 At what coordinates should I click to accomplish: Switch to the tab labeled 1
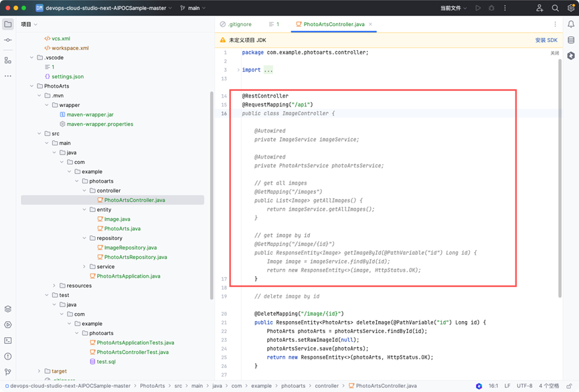[274, 24]
